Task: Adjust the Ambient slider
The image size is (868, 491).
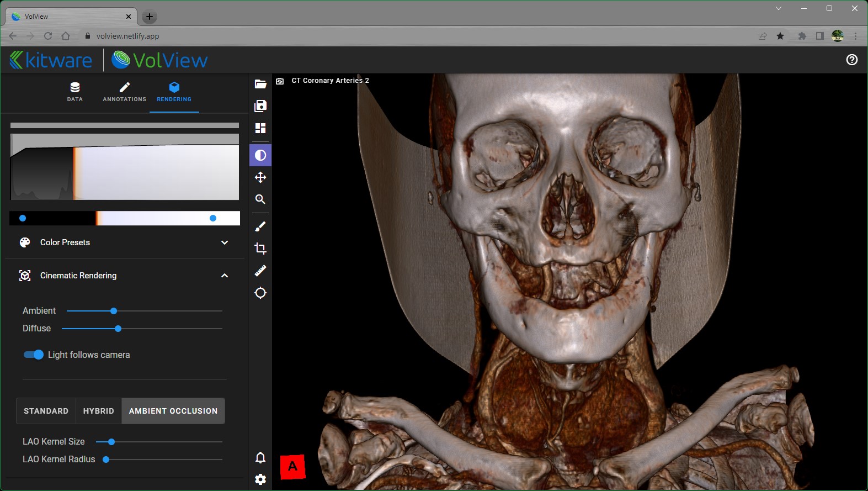Action: point(145,311)
